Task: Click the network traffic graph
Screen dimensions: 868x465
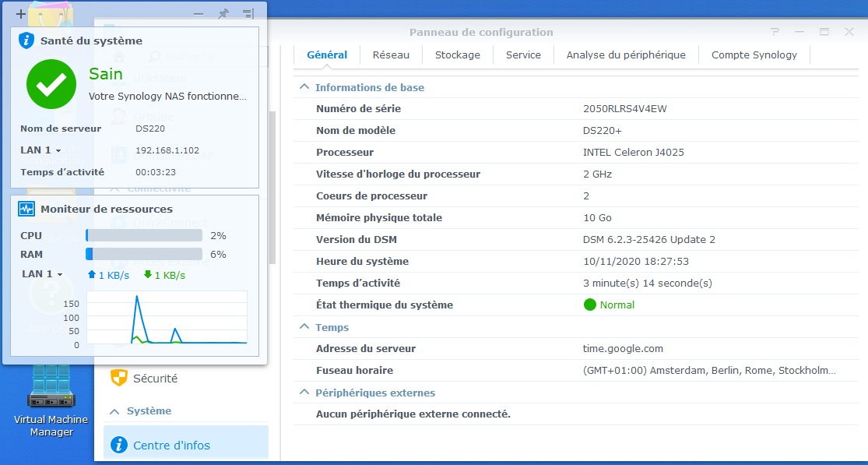Action: (x=167, y=318)
